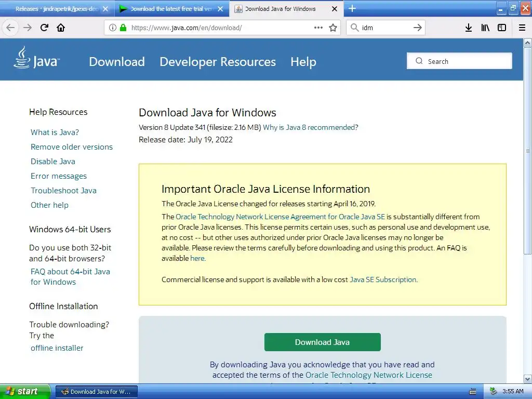Open the downloads arrow in toolbar

[x=469, y=28]
